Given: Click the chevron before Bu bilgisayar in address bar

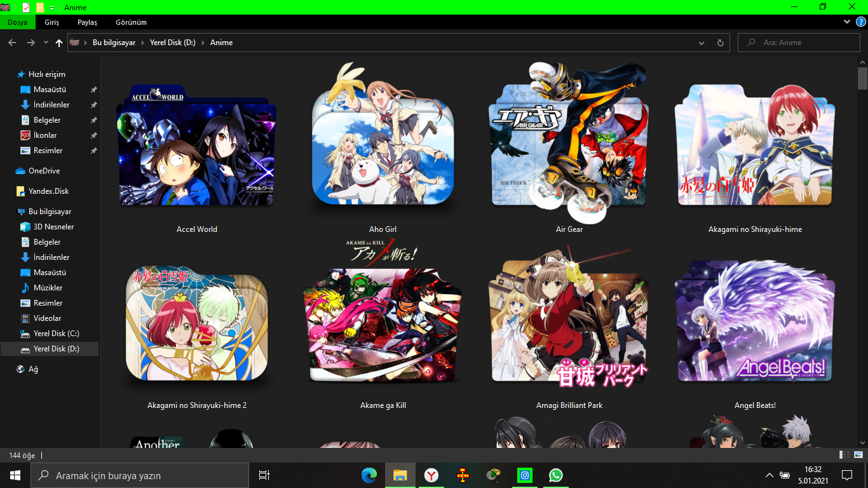Looking at the screenshot, I should coord(86,43).
